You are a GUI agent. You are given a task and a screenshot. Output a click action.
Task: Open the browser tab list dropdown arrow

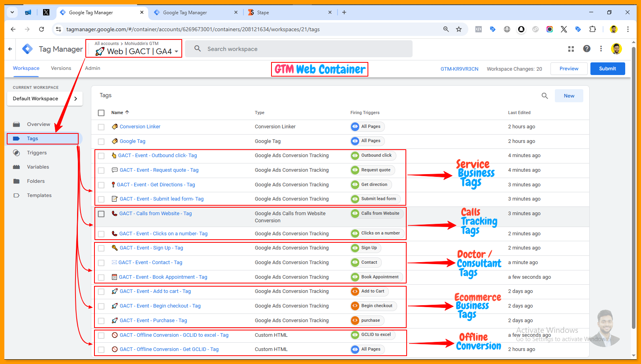tap(12, 12)
